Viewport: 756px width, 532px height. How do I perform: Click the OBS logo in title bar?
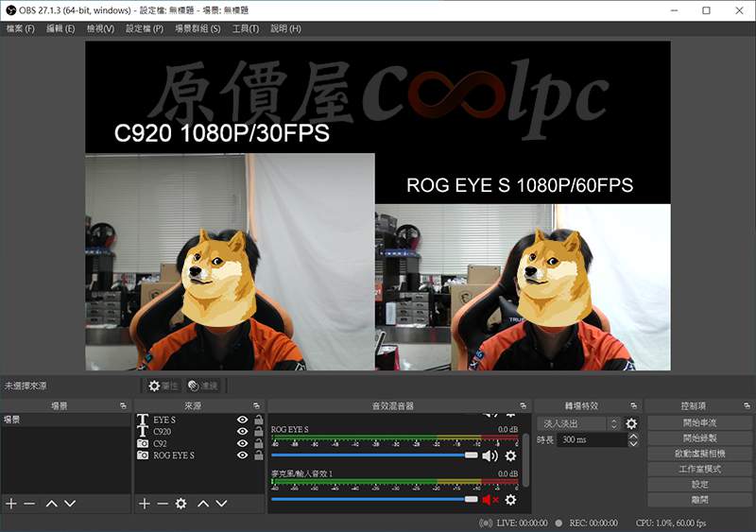(10, 10)
